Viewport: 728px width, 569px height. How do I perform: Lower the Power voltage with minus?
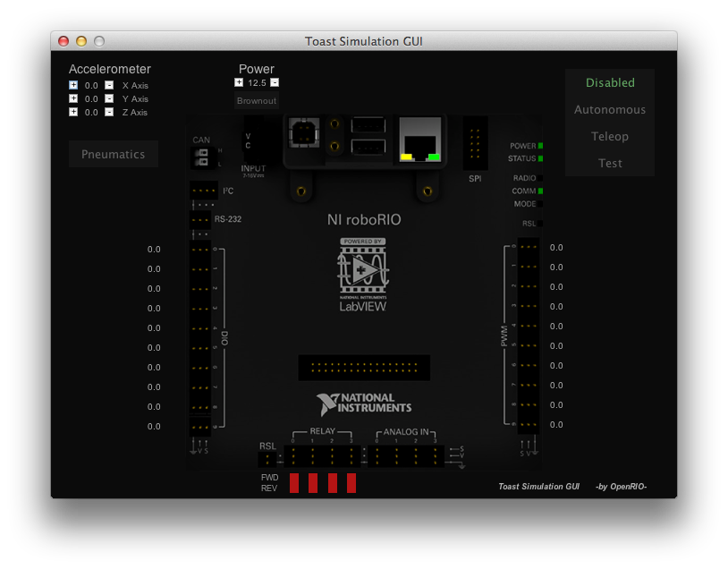(x=275, y=82)
